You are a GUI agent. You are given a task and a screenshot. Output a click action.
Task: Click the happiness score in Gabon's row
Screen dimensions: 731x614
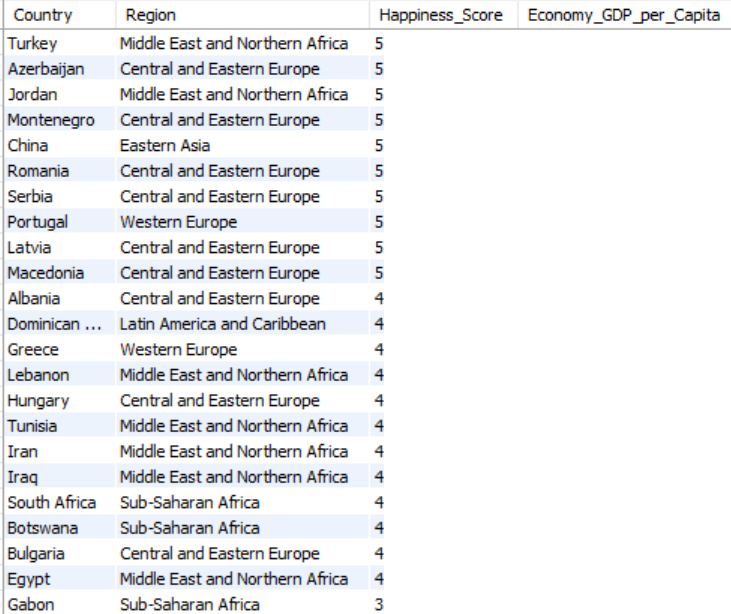379,605
